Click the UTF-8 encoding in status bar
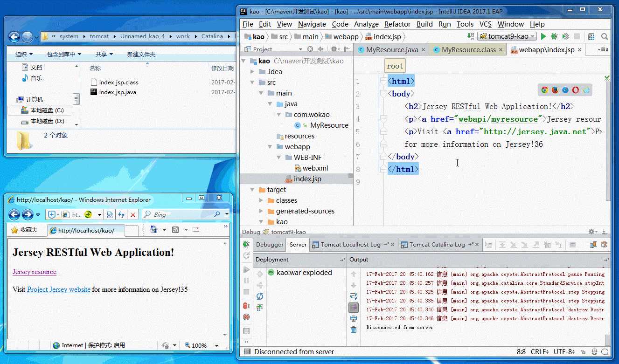Viewport: 619px width, 364px height. 565,352
